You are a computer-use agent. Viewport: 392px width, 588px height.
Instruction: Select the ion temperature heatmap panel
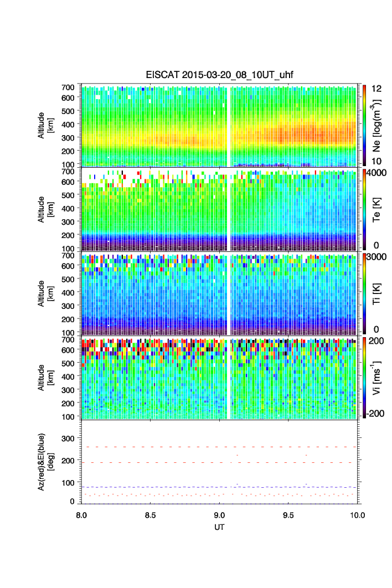pyautogui.click(x=219, y=293)
